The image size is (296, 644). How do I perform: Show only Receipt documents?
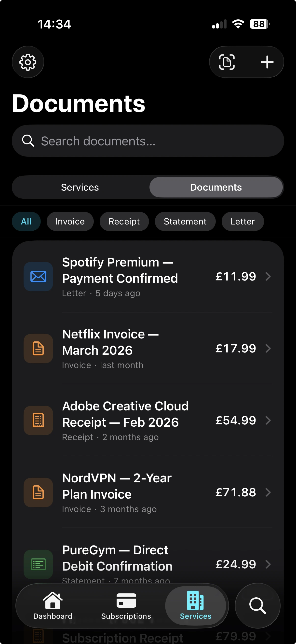coord(124,222)
